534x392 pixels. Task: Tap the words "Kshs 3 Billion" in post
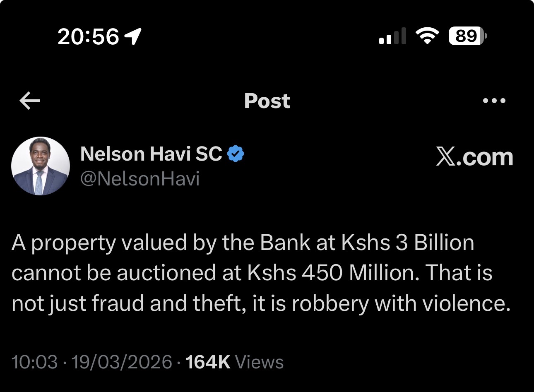408,243
